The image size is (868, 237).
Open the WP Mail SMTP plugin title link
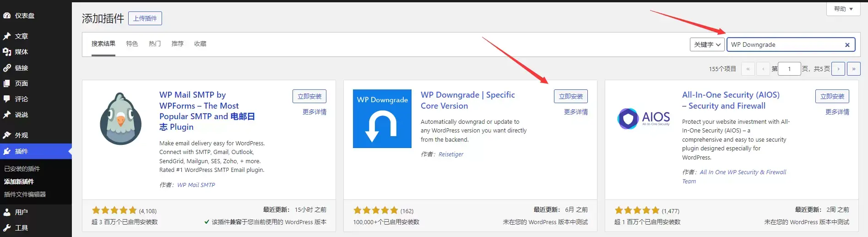(x=207, y=111)
